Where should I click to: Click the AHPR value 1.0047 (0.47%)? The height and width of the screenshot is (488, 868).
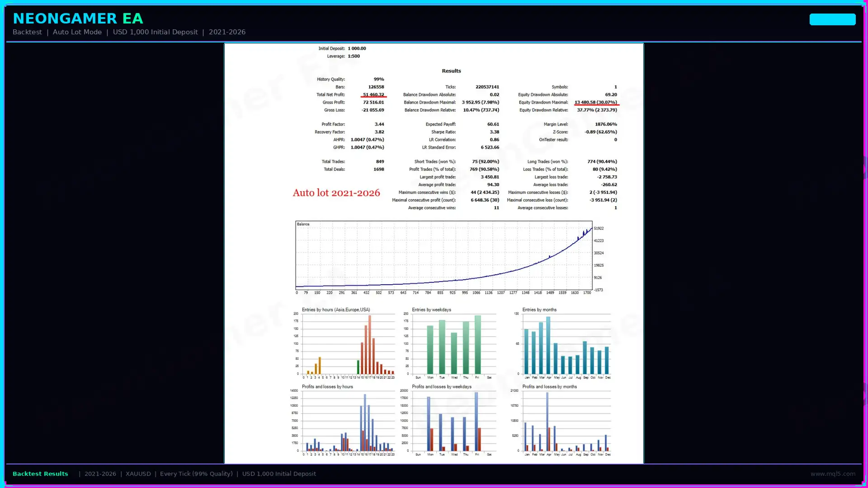(x=367, y=140)
